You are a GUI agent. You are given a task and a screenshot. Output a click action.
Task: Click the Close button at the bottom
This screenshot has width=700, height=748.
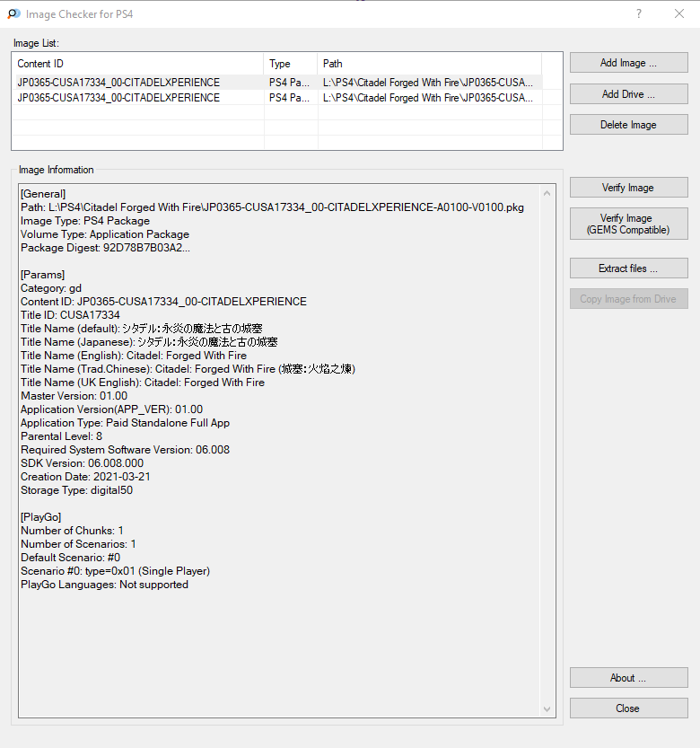(x=628, y=708)
